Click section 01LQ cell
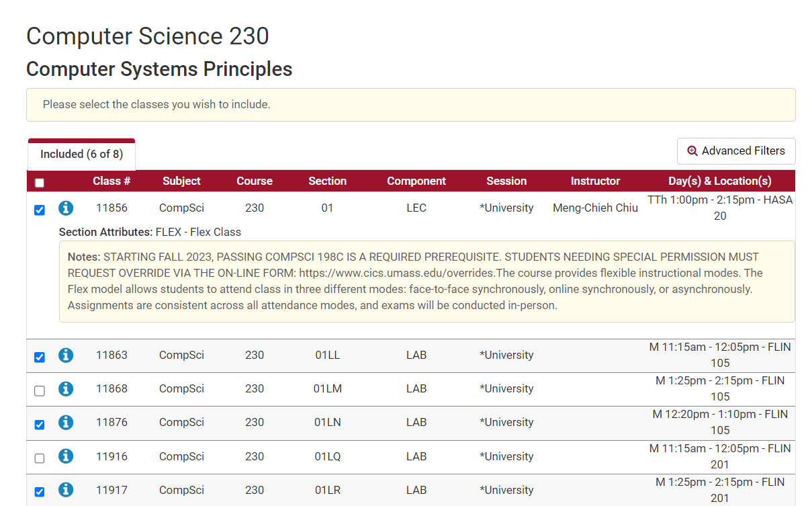The width and height of the screenshot is (812, 506). [328, 457]
